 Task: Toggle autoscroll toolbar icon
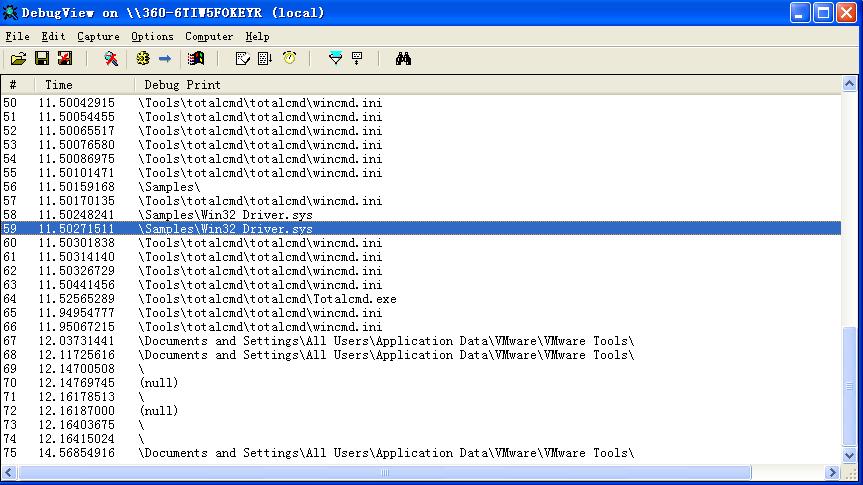tap(265, 58)
